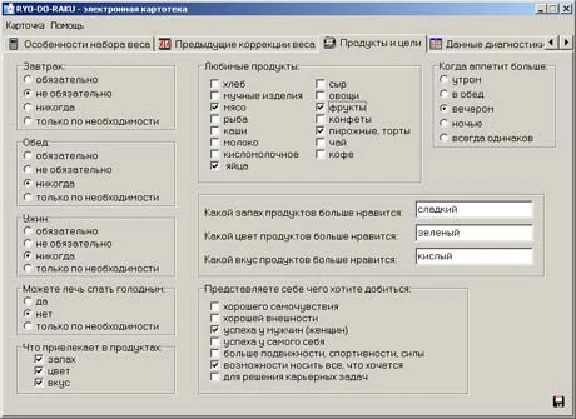Choose ночью for appetite time
This screenshot has height=419, width=576.
444,123
